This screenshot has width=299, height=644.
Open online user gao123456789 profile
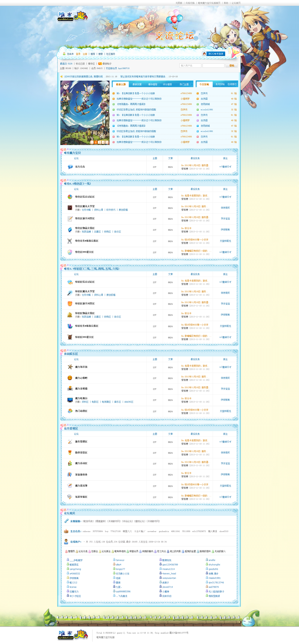(170, 565)
